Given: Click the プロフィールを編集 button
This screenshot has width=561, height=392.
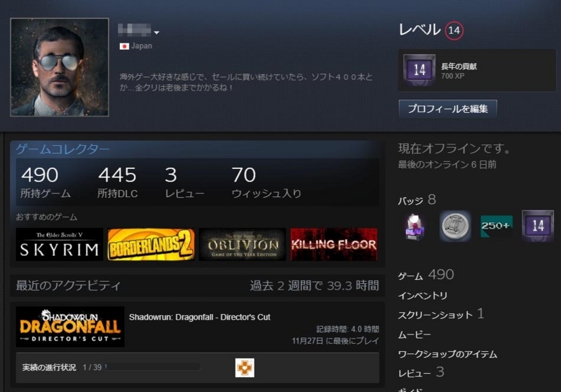Looking at the screenshot, I should (447, 109).
